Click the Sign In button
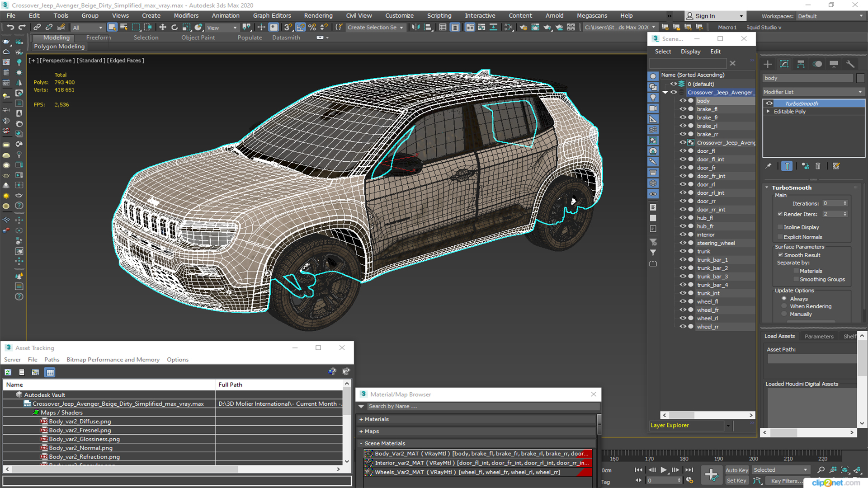This screenshot has height=488, width=868. 715,16
